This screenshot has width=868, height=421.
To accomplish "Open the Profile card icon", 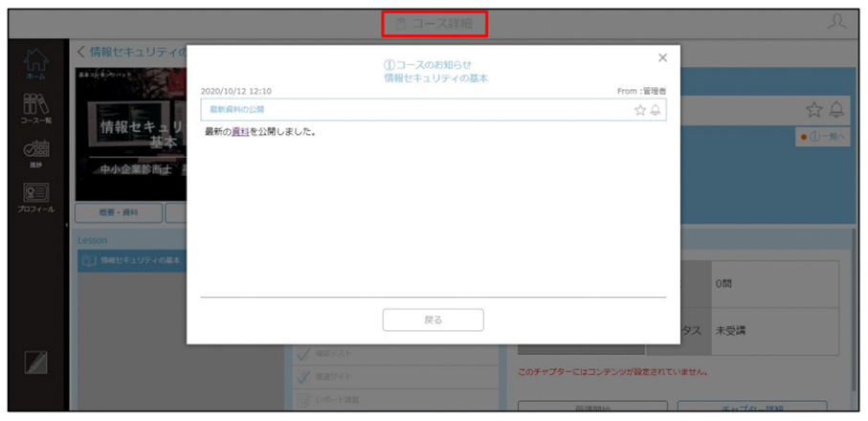I will (37, 198).
